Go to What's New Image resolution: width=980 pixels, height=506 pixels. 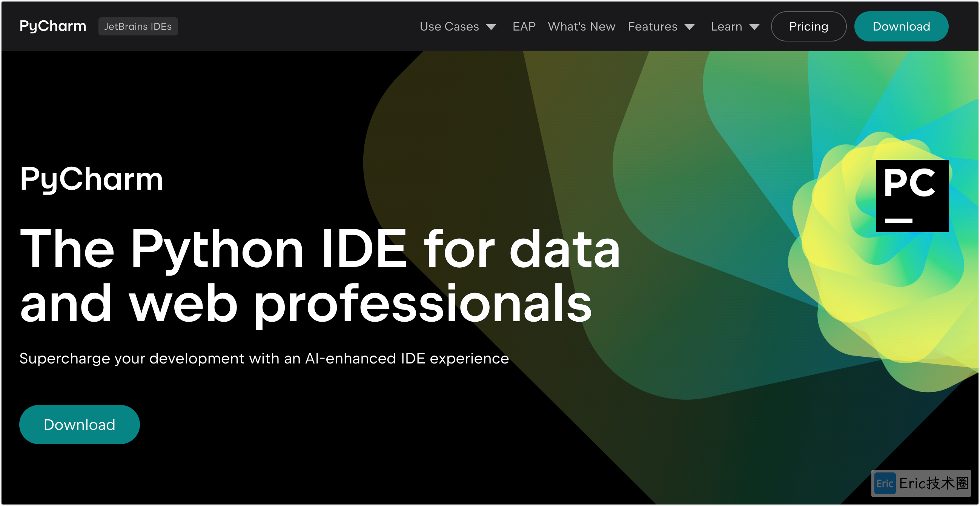pos(581,26)
